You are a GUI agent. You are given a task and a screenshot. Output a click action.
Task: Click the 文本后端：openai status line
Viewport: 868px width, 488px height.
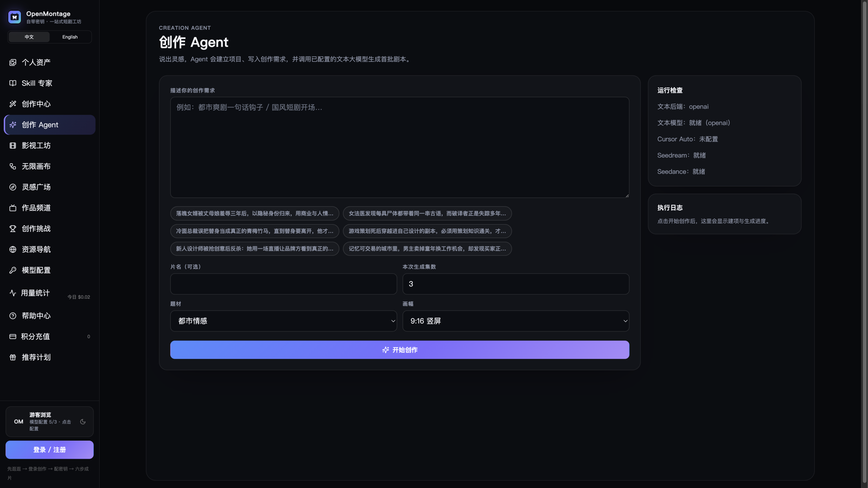682,107
